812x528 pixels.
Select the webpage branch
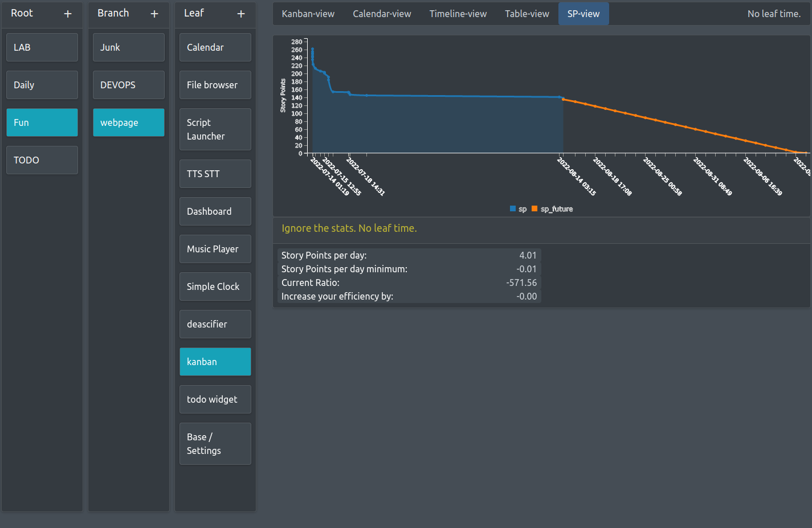[129, 122]
